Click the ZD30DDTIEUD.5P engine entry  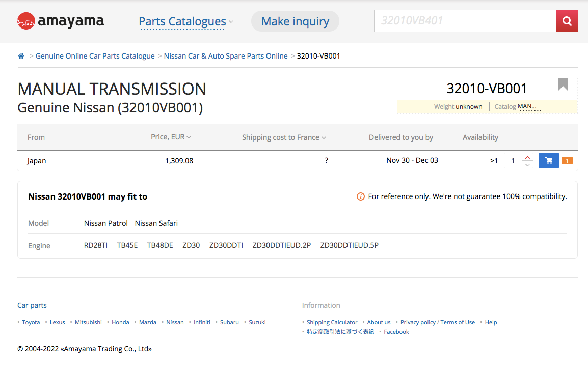pyautogui.click(x=349, y=246)
